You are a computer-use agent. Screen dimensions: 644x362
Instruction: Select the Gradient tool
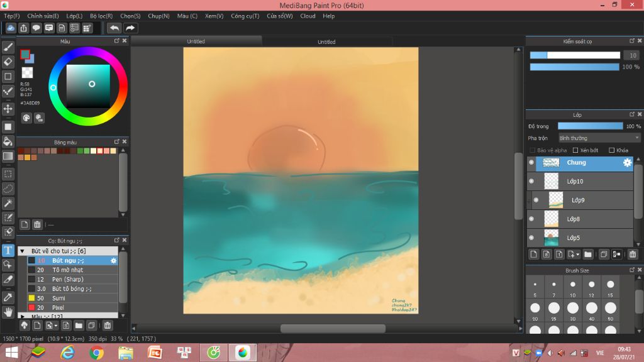pyautogui.click(x=8, y=156)
